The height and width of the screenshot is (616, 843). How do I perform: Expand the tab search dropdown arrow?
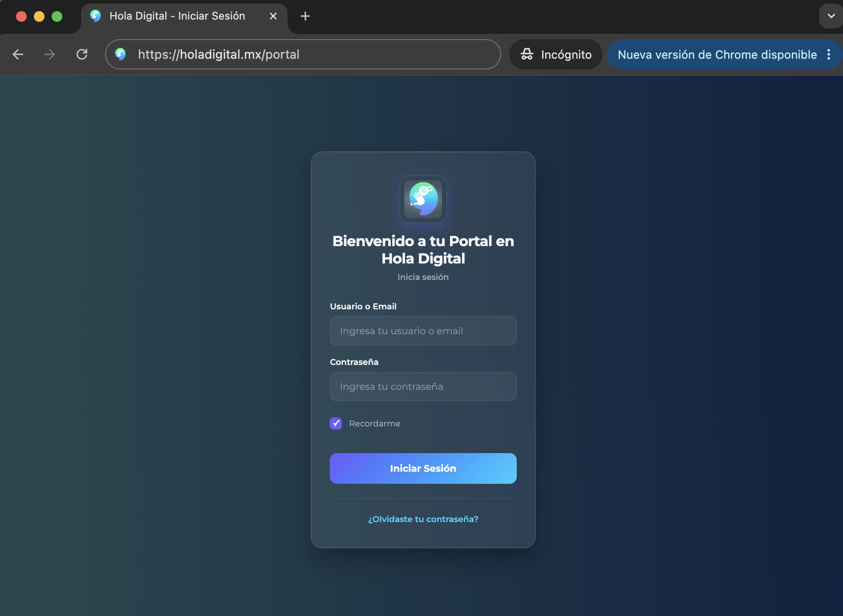pyautogui.click(x=831, y=16)
